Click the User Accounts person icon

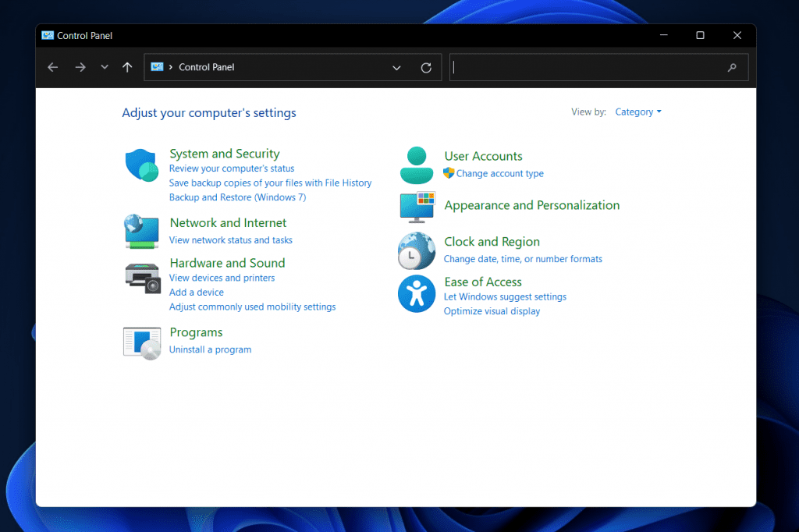click(x=416, y=165)
